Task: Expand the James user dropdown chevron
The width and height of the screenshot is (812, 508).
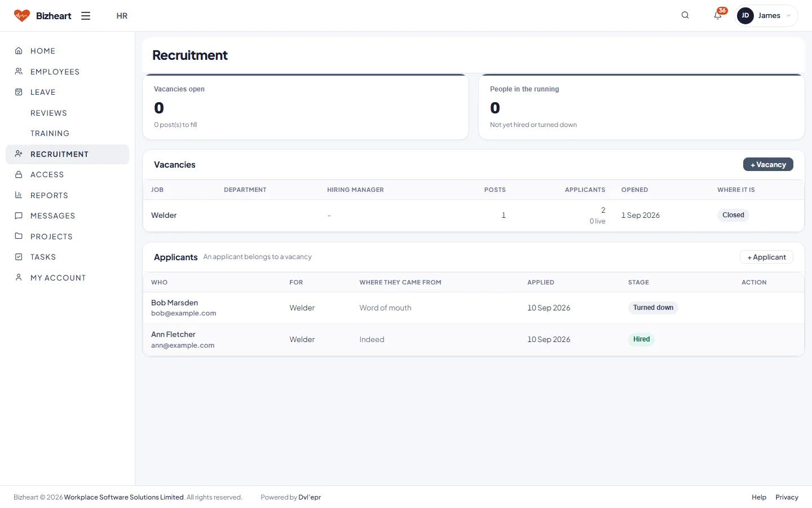Action: (x=788, y=16)
